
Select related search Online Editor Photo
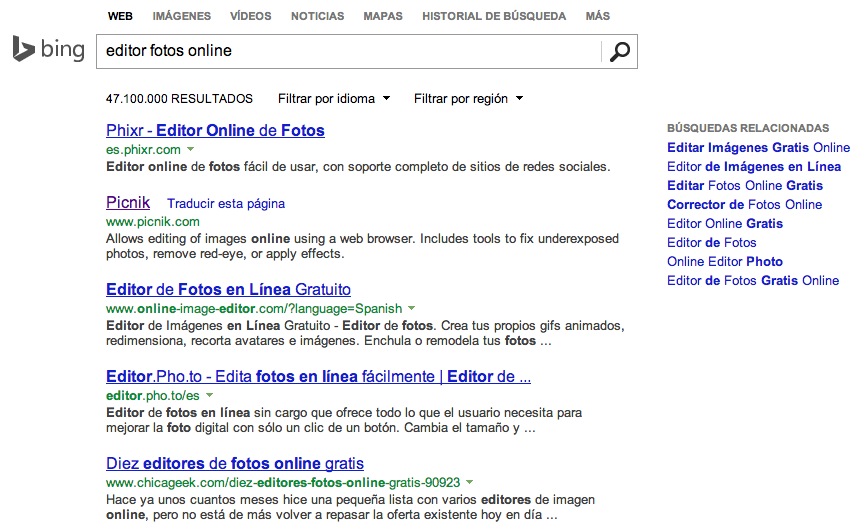[x=724, y=262]
